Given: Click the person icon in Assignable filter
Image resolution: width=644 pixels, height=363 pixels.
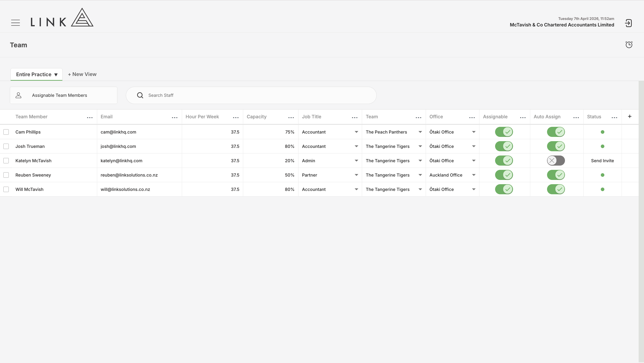Looking at the screenshot, I should (19, 95).
